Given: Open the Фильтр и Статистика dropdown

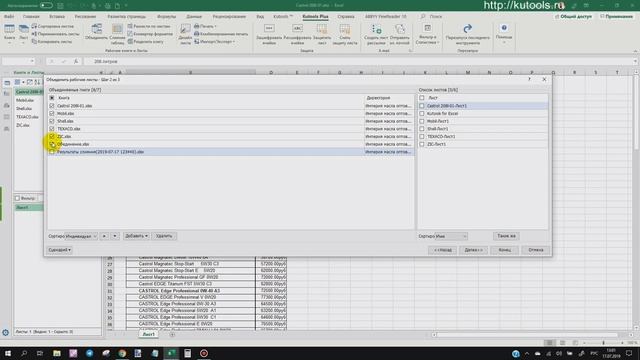Looking at the screenshot, I should pyautogui.click(x=427, y=34).
